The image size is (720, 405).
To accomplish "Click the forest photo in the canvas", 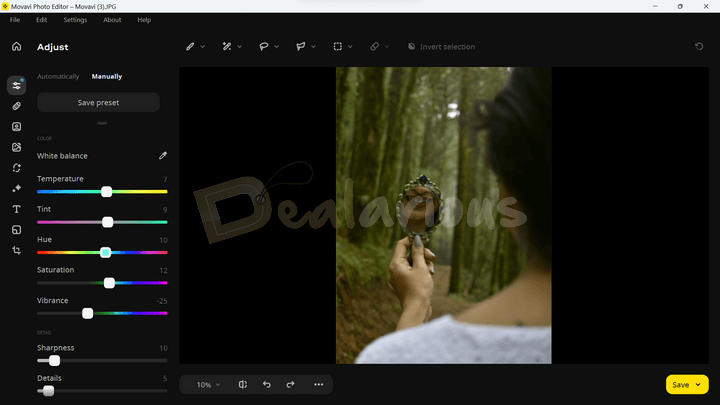I will coord(444,215).
